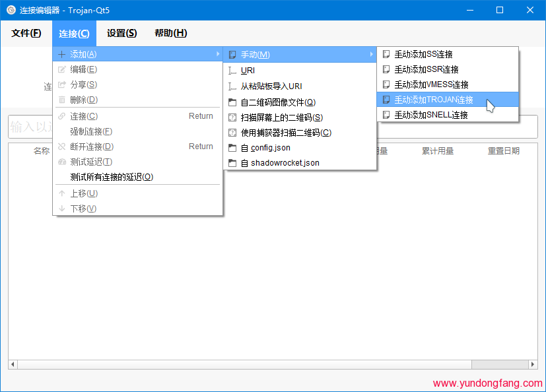Image resolution: width=546 pixels, height=392 pixels.
Task: Click the up arrow icon beside 上移(U)
Action: click(x=61, y=193)
